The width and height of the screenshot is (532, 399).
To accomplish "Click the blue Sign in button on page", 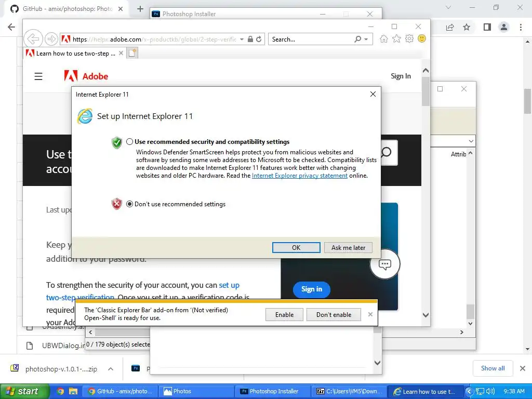I will tap(312, 289).
